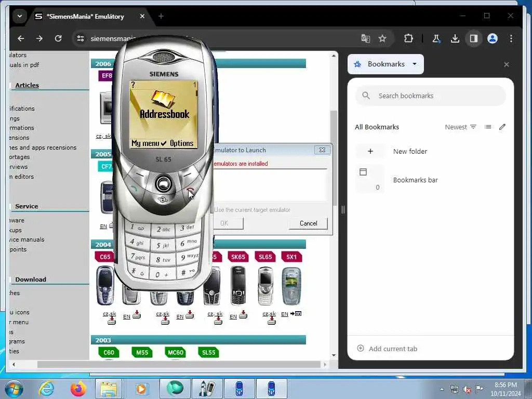Tap the star key on keypad
The width and height of the screenshot is (532, 399).
tap(138, 271)
